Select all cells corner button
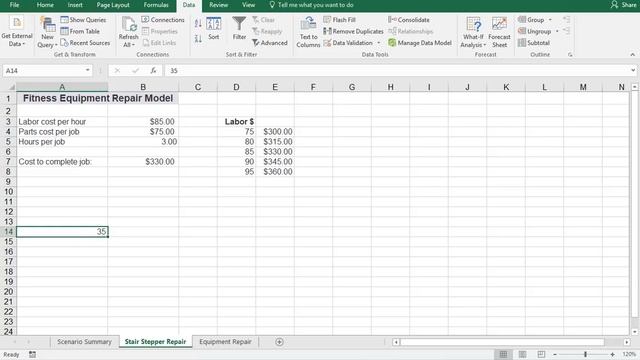Image resolution: width=640 pixels, height=360 pixels. (9, 87)
